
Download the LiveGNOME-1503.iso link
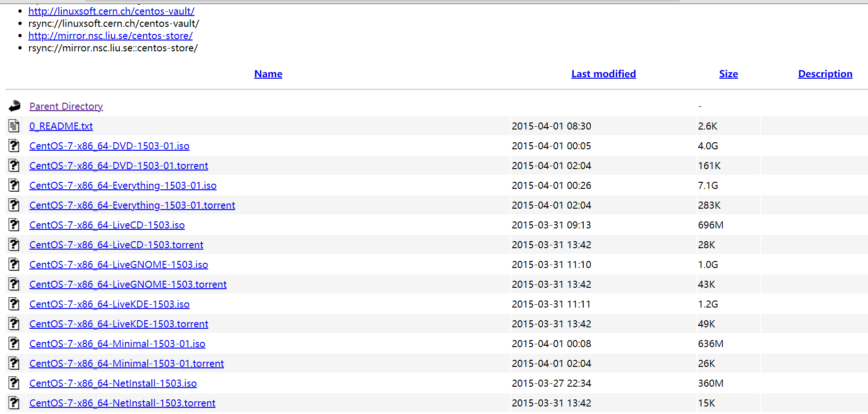click(x=119, y=265)
